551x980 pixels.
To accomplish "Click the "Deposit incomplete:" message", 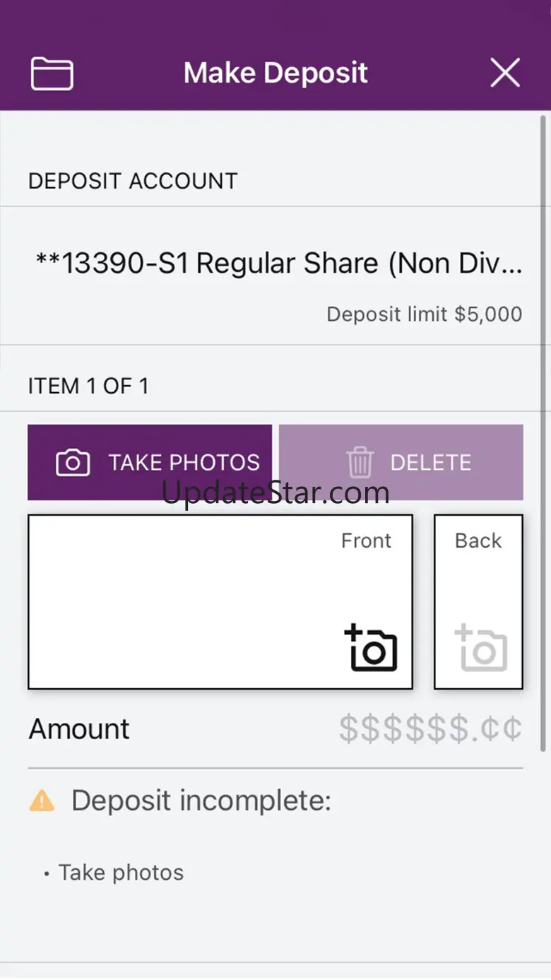I will 201,801.
